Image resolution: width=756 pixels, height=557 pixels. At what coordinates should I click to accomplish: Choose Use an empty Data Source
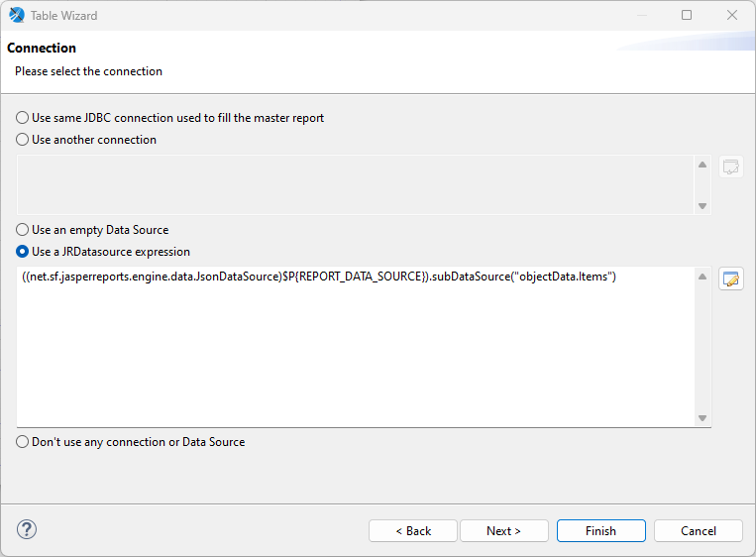coord(23,230)
